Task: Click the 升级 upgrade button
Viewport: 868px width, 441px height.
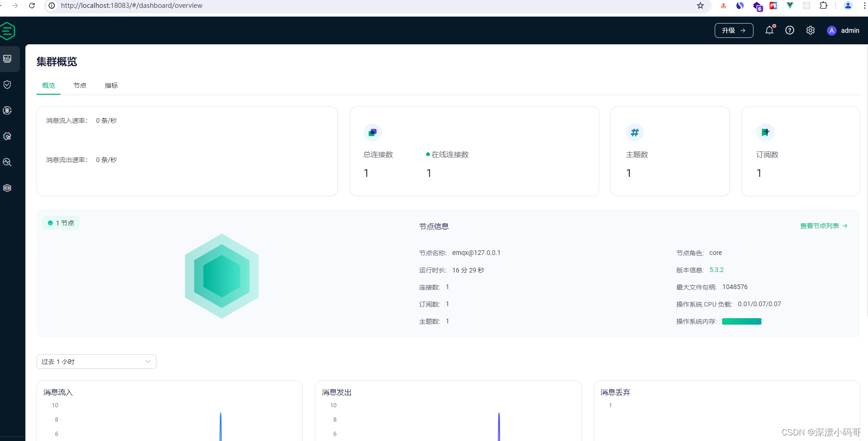Action: (734, 30)
